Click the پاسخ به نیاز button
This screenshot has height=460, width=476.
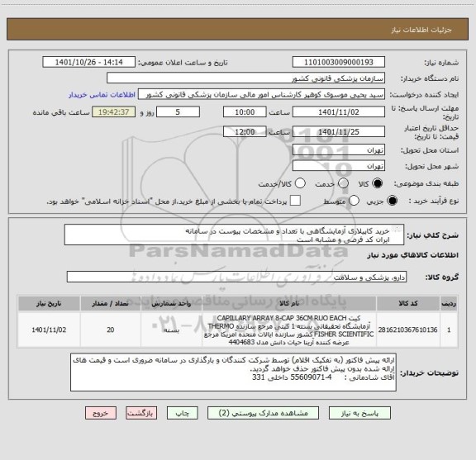[x=359, y=413]
